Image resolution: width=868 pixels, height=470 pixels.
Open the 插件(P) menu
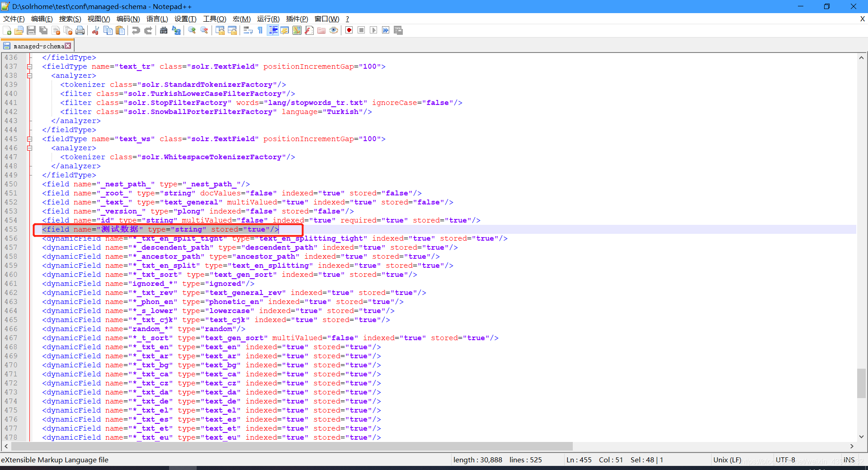click(297, 19)
